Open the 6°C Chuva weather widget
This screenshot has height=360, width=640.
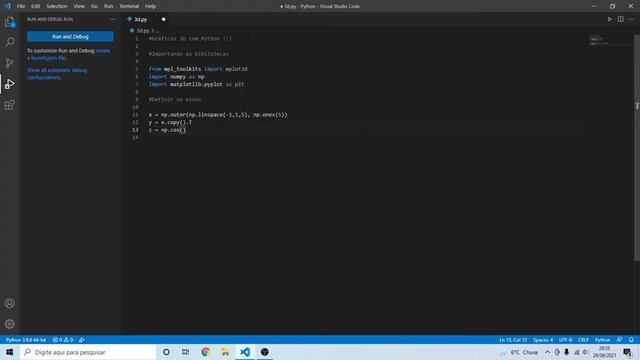[520, 352]
